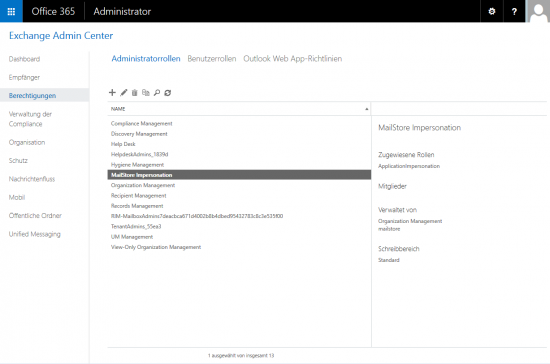This screenshot has height=364, width=550.
Task: Select the View-Only Organization Management row
Action: 239,247
